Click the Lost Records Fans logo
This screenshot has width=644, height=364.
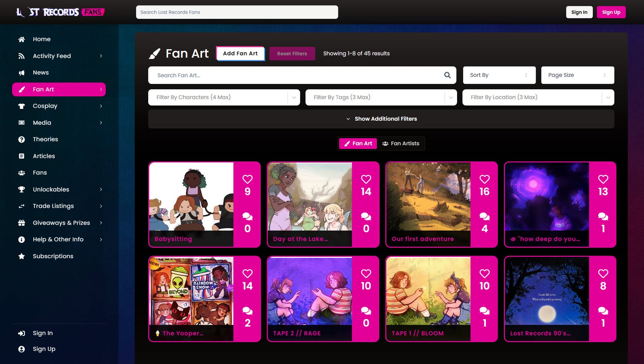click(61, 12)
